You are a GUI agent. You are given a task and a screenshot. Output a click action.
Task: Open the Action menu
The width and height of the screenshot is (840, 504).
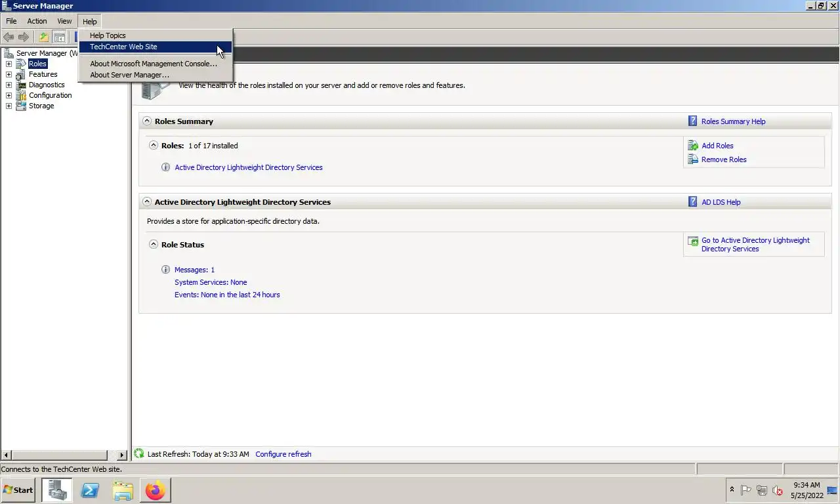[x=37, y=21]
